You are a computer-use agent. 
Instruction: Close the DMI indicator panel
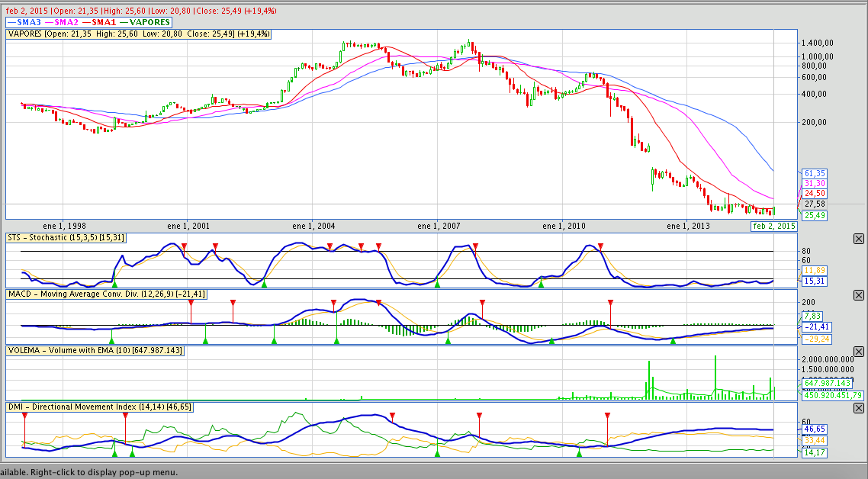(x=858, y=407)
